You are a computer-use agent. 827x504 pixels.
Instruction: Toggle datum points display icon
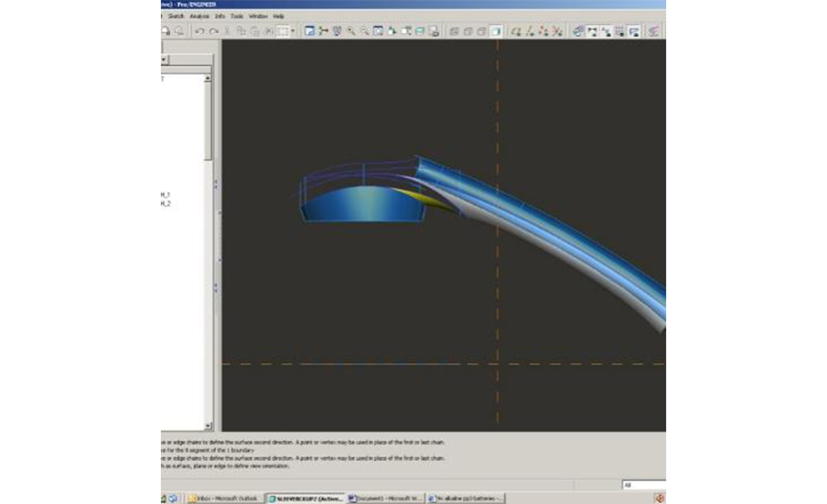tap(543, 31)
